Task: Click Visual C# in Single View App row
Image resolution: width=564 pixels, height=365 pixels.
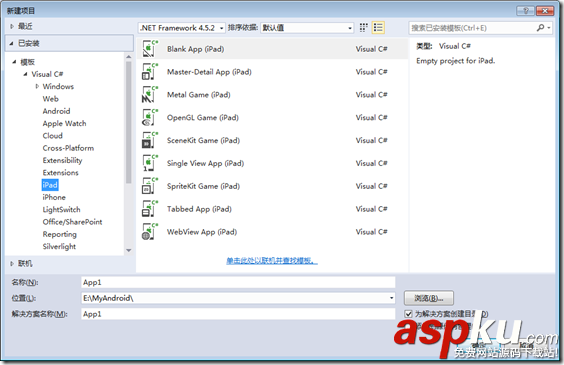Action: [x=371, y=163]
